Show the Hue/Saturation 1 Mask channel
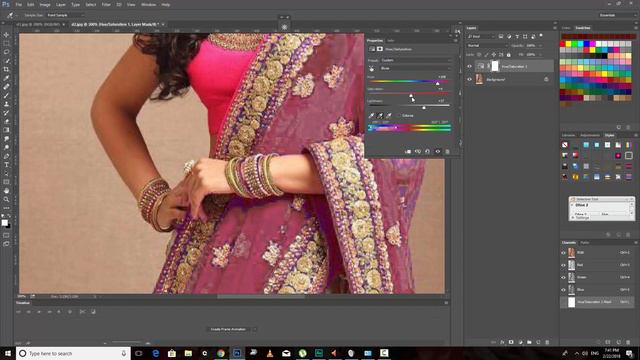 click(563, 302)
